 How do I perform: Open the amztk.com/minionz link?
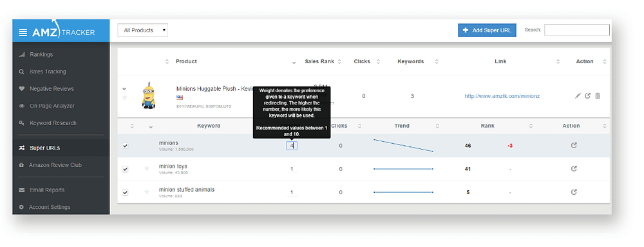point(502,96)
